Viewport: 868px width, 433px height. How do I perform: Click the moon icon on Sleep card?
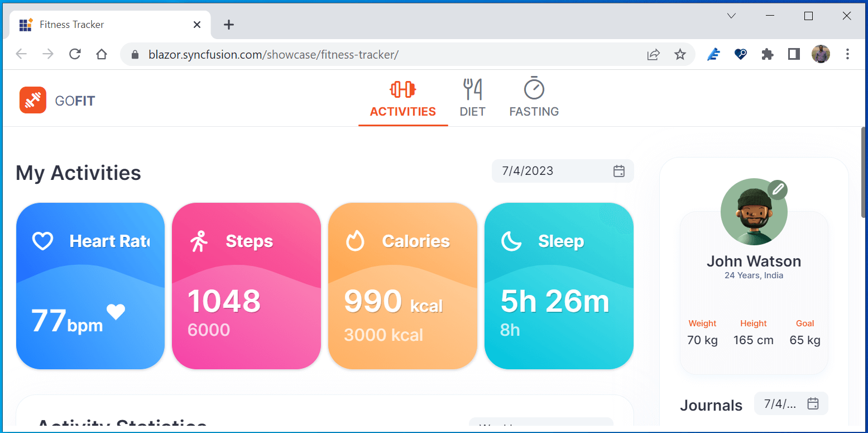click(x=511, y=241)
